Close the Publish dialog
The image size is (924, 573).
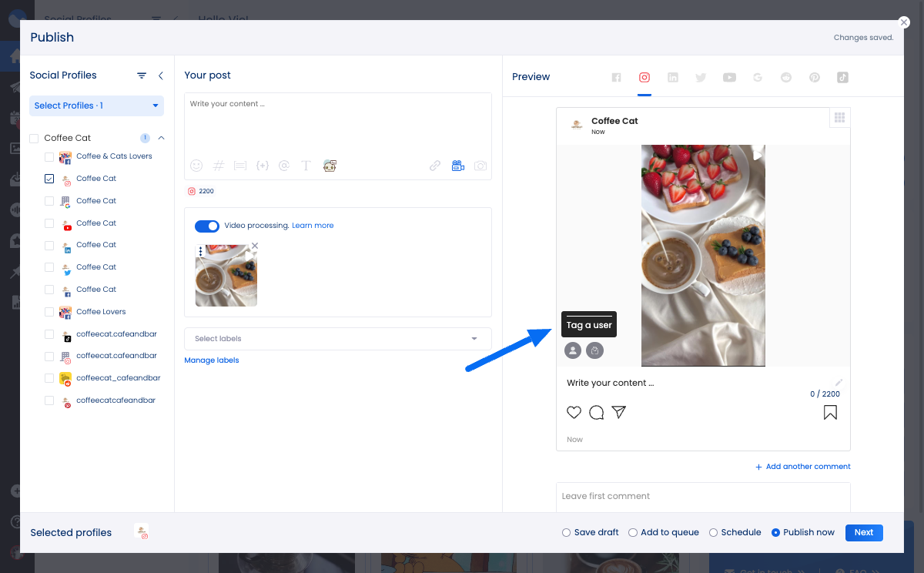pyautogui.click(x=904, y=23)
